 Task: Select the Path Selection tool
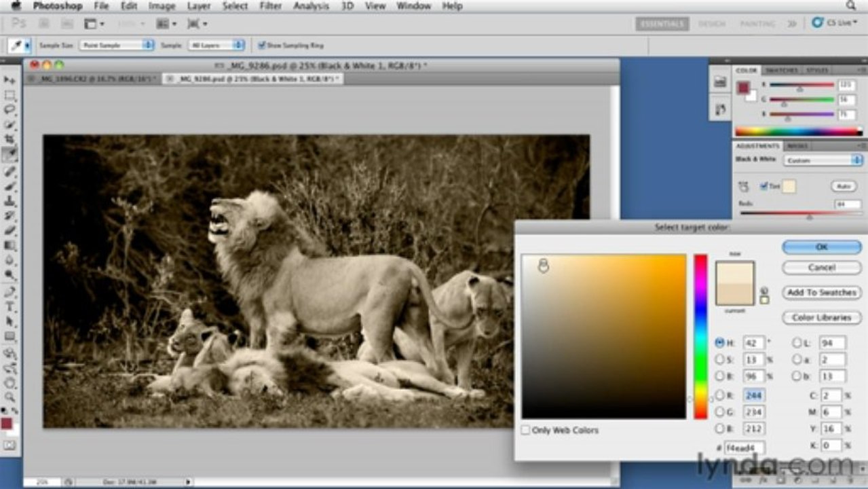(10, 322)
